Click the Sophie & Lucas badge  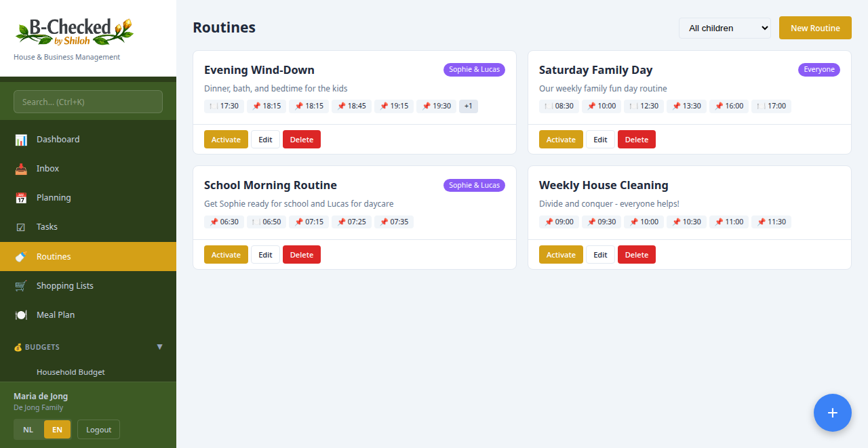point(474,69)
